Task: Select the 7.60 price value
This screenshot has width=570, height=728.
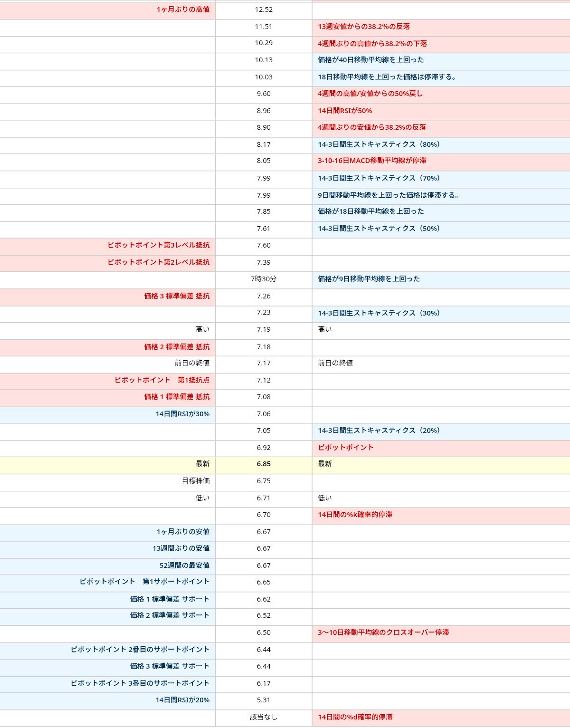Action: pyautogui.click(x=264, y=245)
